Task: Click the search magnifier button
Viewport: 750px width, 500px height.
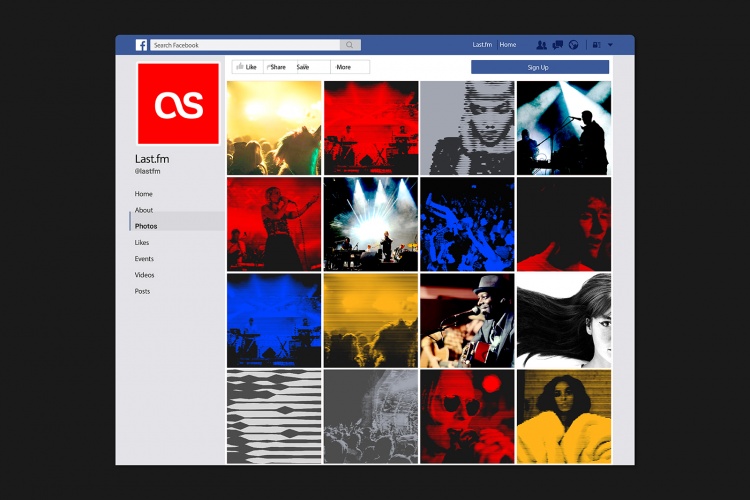Action: (x=349, y=45)
